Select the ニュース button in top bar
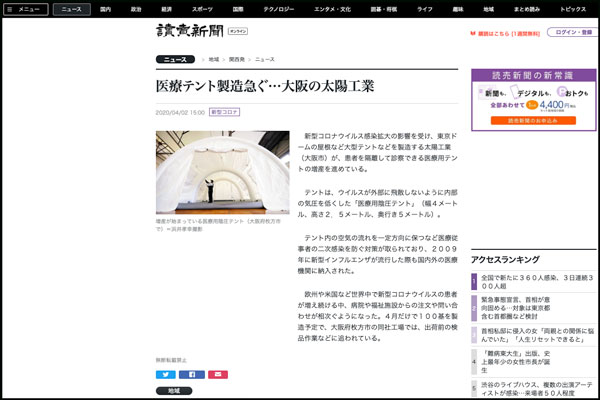This screenshot has width=600, height=400. [69, 8]
